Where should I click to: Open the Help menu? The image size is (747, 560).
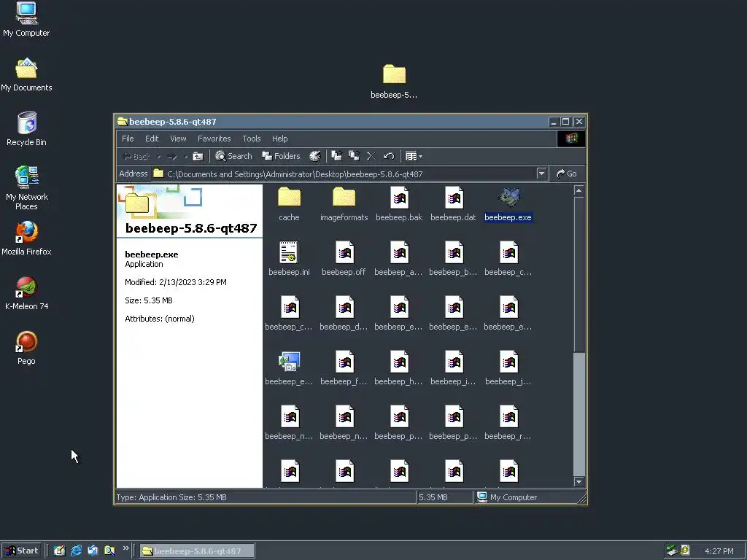point(279,139)
